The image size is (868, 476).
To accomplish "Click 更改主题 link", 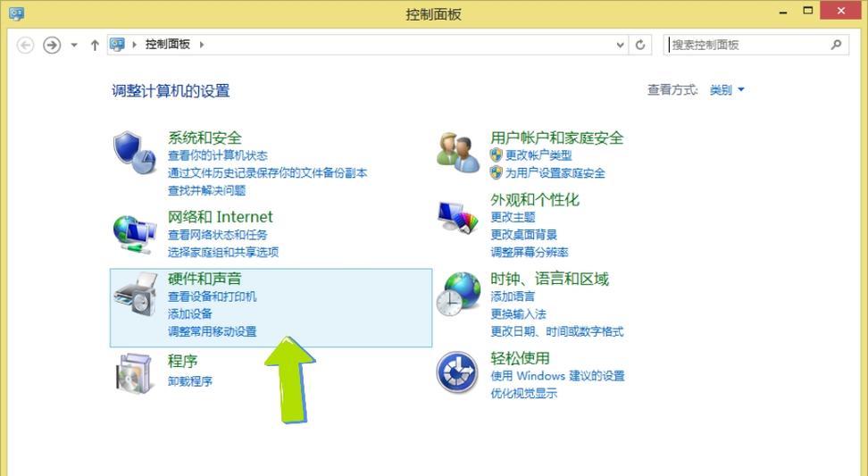I will pos(513,217).
